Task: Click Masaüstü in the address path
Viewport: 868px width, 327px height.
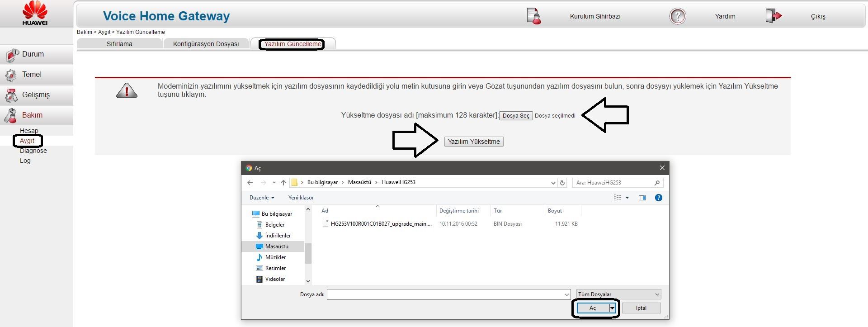Action: tap(359, 182)
